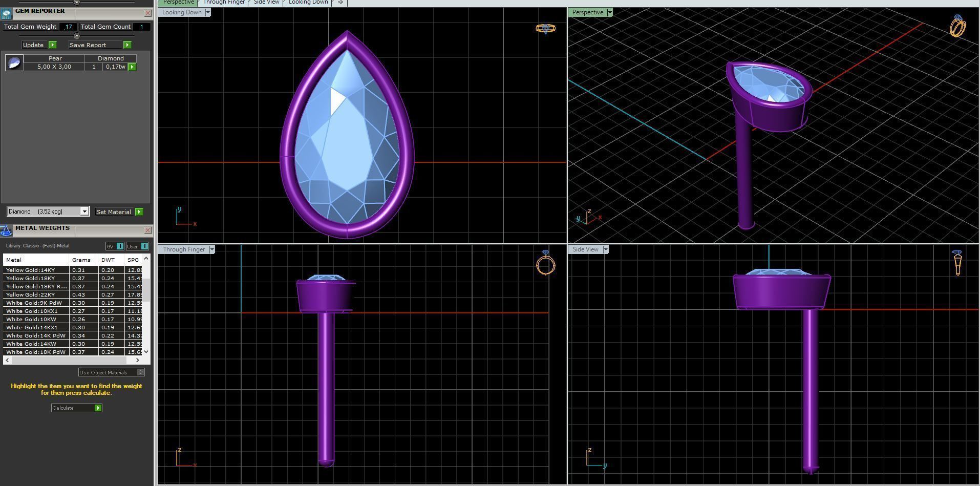The width and height of the screenshot is (980, 486).
Task: Open the Through Finger viewport menu arrow
Action: [212, 249]
